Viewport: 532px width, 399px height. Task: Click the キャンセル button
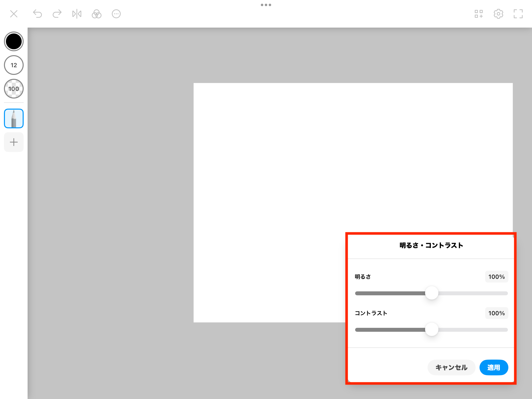[x=451, y=367]
